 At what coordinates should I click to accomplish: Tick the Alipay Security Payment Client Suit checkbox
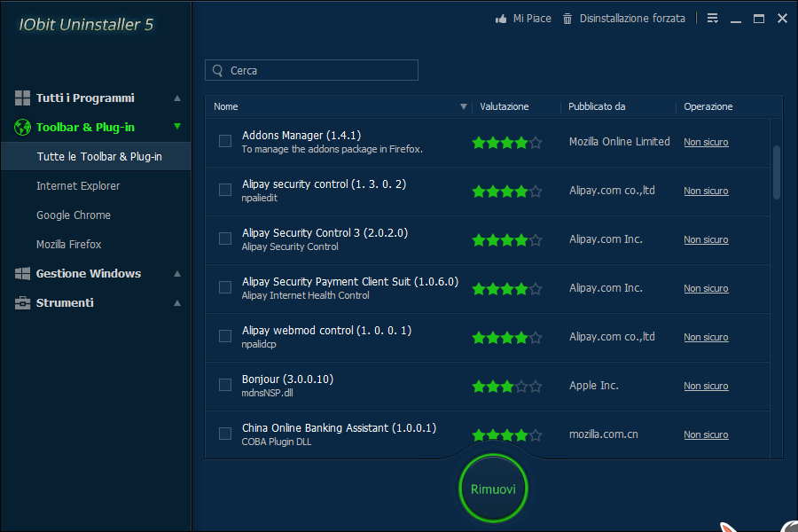coord(225,287)
